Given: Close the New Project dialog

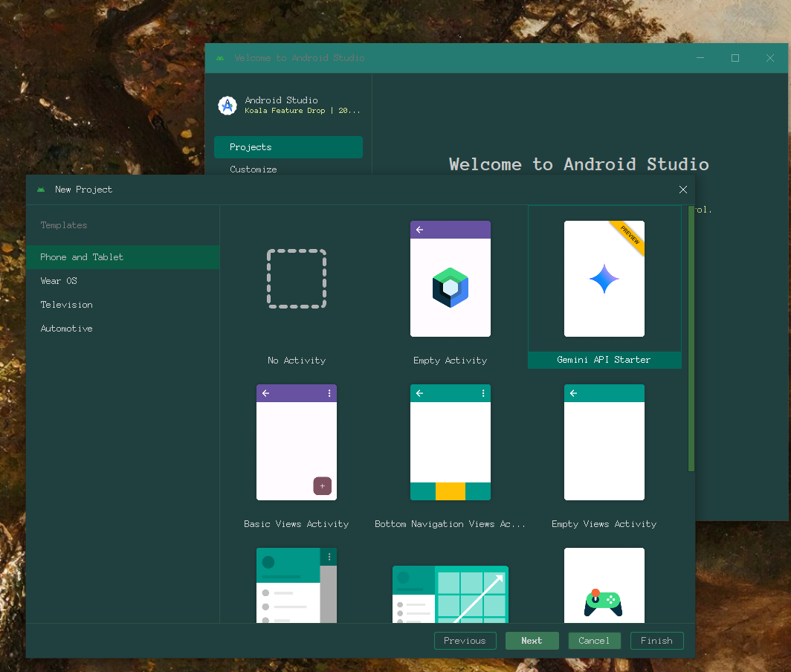Looking at the screenshot, I should [683, 190].
